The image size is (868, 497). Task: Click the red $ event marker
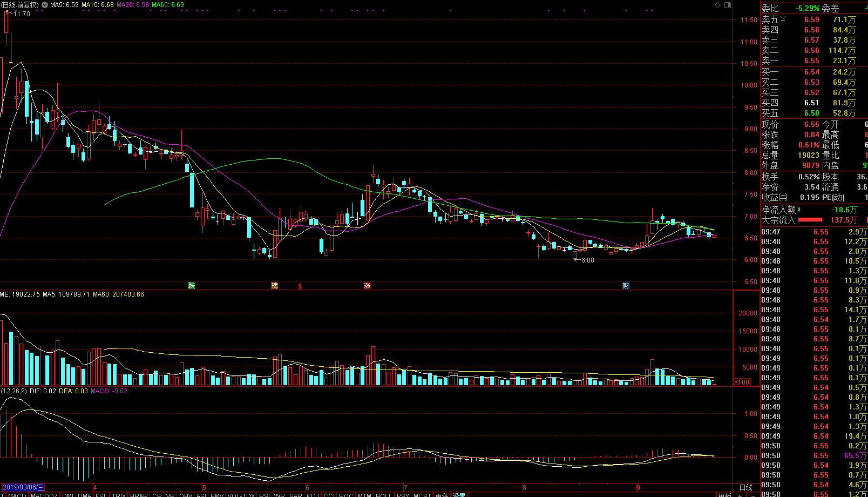point(300,286)
